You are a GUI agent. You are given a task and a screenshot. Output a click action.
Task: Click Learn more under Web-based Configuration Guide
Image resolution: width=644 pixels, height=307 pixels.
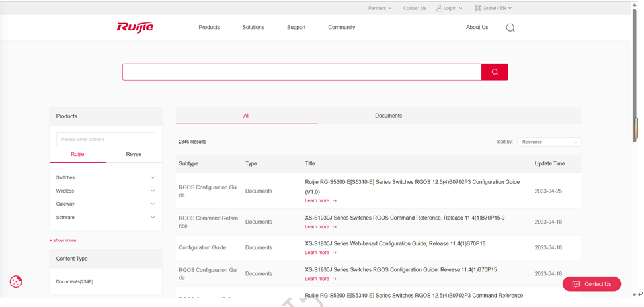[x=321, y=253]
